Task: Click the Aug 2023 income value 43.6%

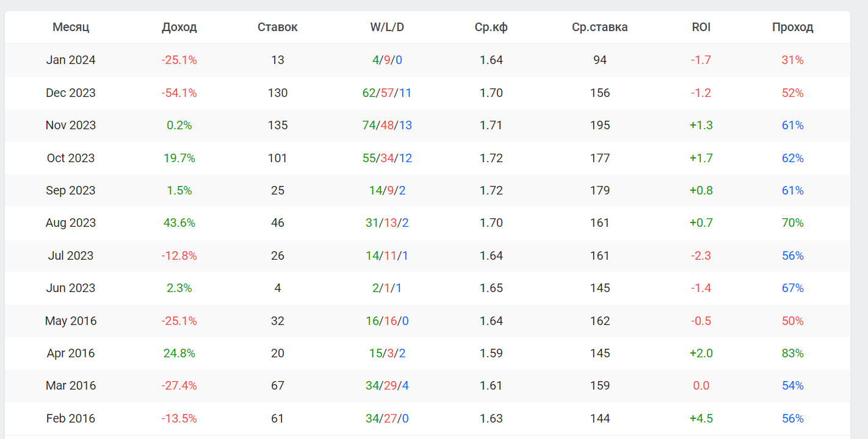Action: [x=179, y=223]
